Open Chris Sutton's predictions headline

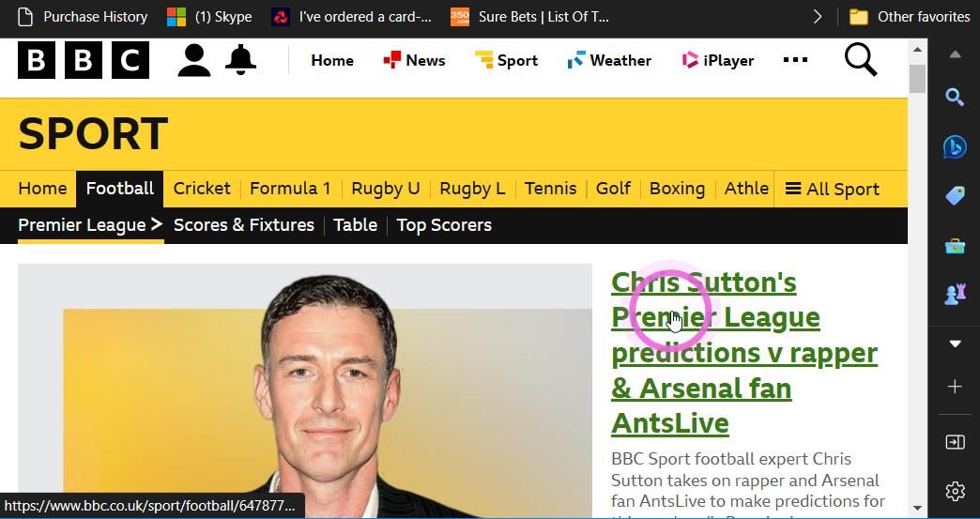[743, 353]
